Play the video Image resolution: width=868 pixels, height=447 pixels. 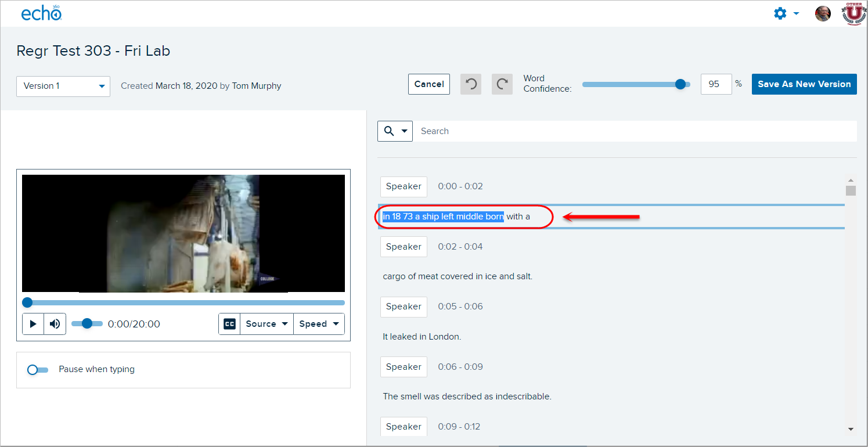tap(33, 324)
